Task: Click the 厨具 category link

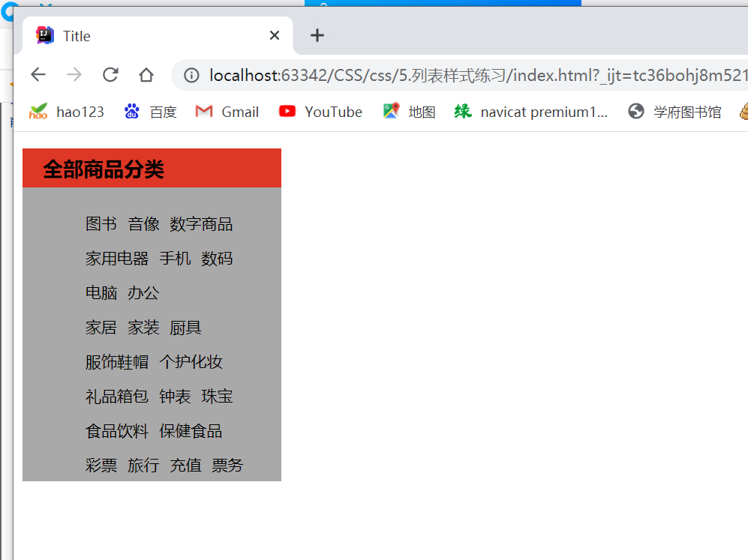Action: (185, 328)
